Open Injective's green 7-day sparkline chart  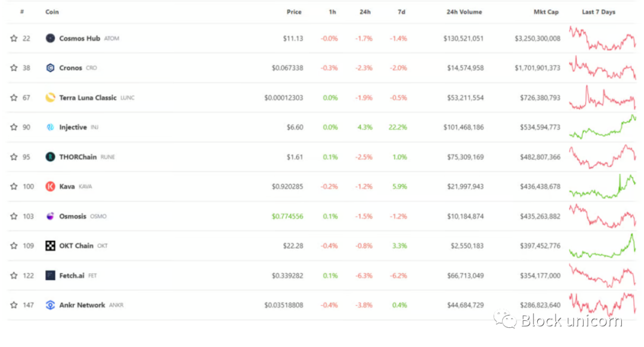[602, 127]
